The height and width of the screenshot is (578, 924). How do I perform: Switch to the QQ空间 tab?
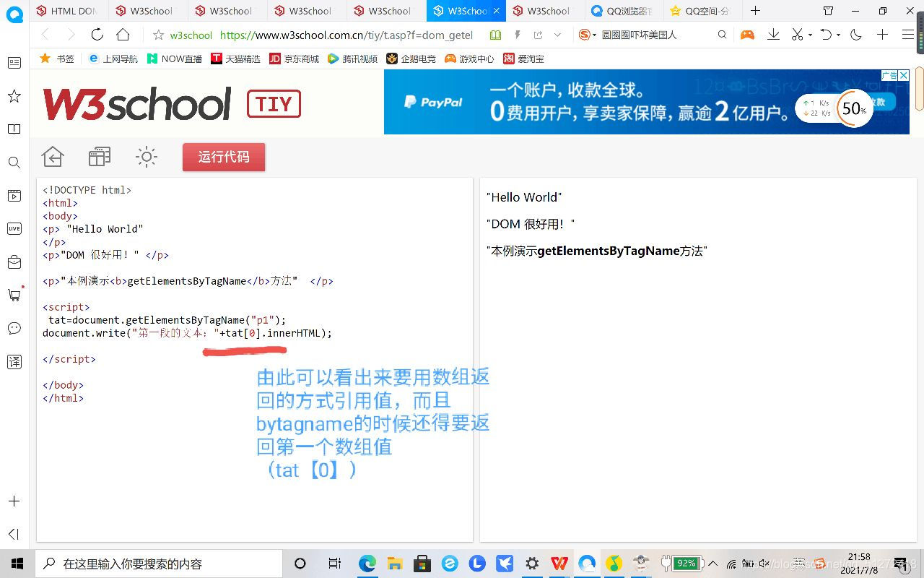[x=704, y=11]
